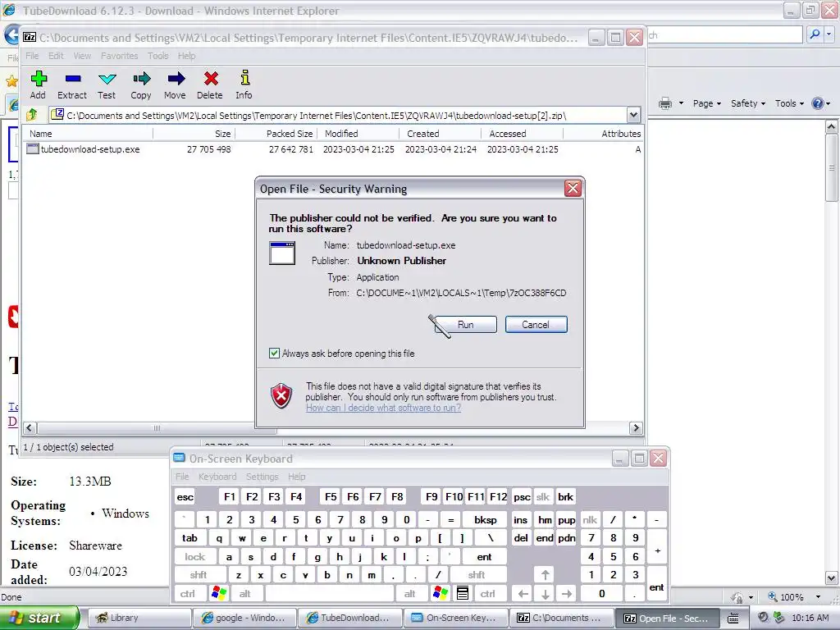Screen dimensions: 840x630
Task: Click the down arrow key on On-Screen Keyboard
Action: point(545,593)
